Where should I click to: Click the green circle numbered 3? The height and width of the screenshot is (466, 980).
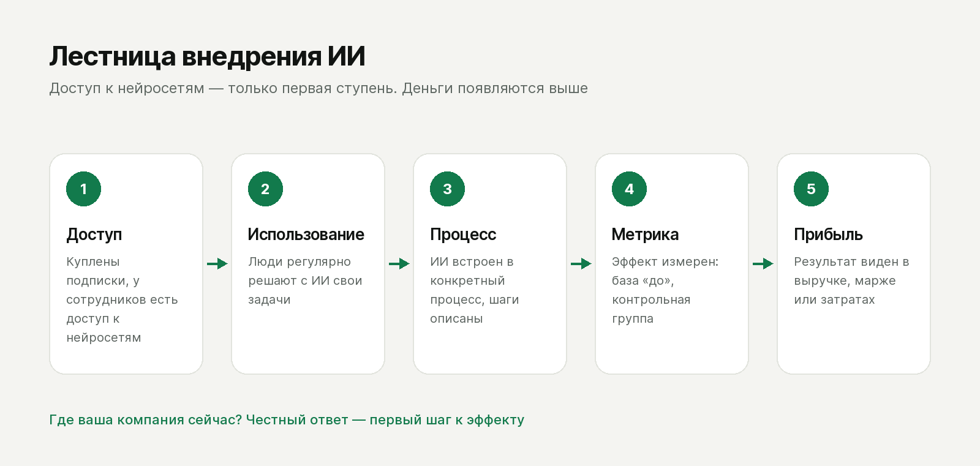point(447,189)
